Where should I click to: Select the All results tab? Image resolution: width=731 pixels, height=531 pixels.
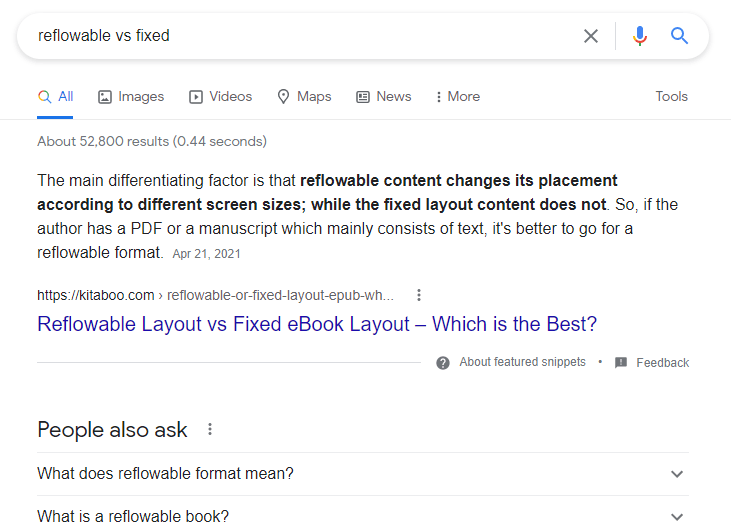coord(56,97)
